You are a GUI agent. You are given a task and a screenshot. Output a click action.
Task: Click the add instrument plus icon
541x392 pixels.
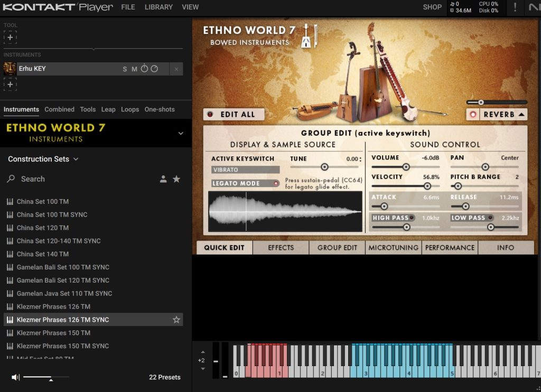click(10, 85)
